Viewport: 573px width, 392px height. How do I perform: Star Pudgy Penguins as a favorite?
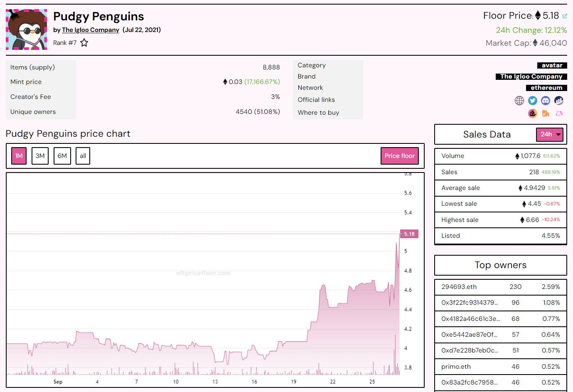[x=84, y=42]
